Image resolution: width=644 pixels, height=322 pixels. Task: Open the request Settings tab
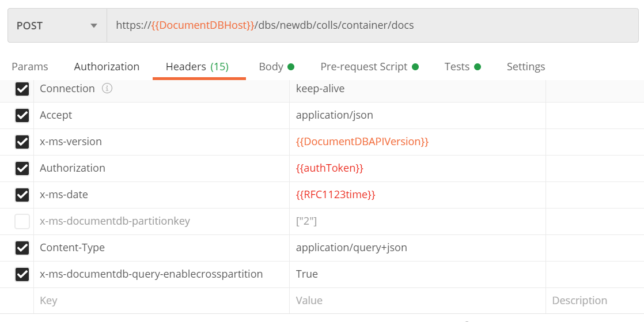point(525,67)
